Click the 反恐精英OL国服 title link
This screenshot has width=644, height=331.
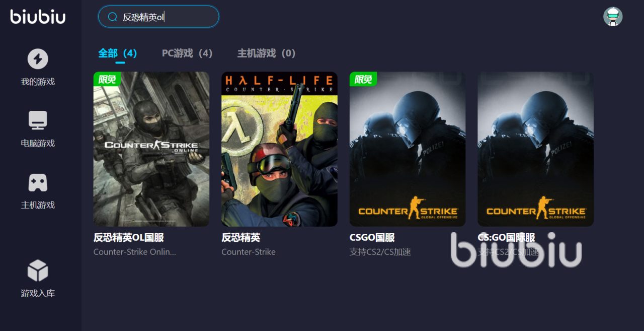point(129,237)
